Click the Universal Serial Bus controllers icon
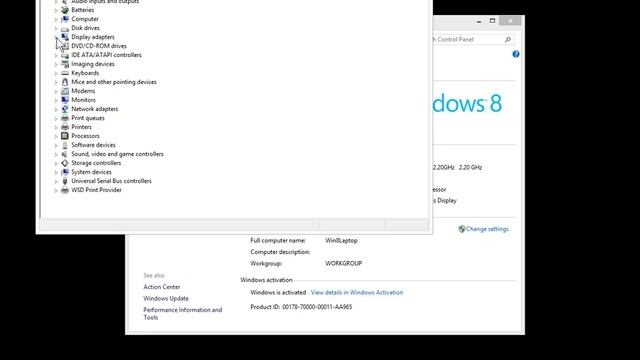The width and height of the screenshot is (640, 360). [64, 181]
